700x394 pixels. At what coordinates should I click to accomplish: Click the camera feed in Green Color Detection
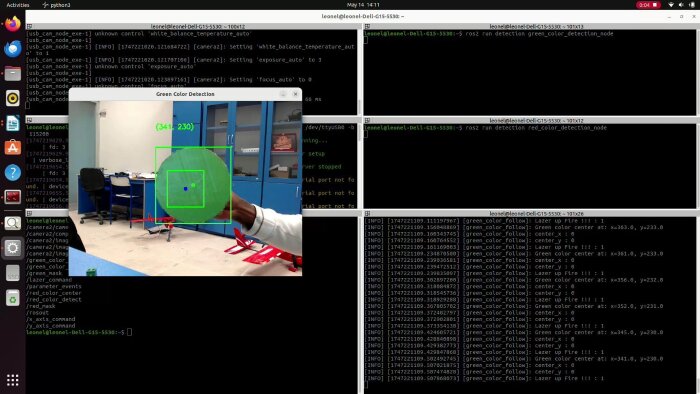[185, 188]
